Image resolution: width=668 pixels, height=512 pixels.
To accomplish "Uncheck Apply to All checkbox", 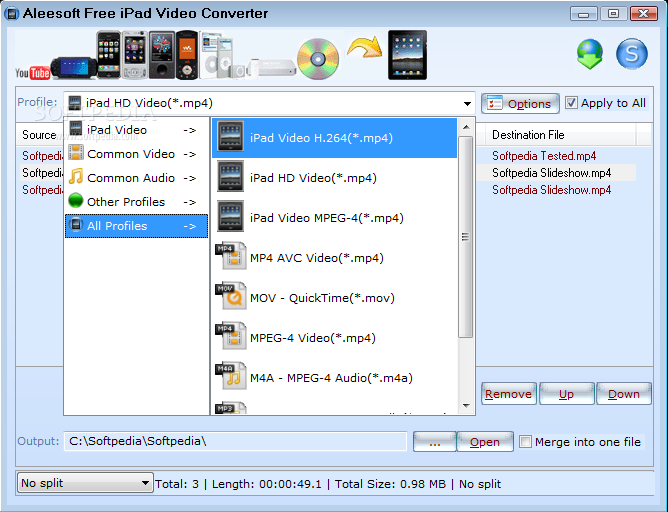I will [571, 103].
